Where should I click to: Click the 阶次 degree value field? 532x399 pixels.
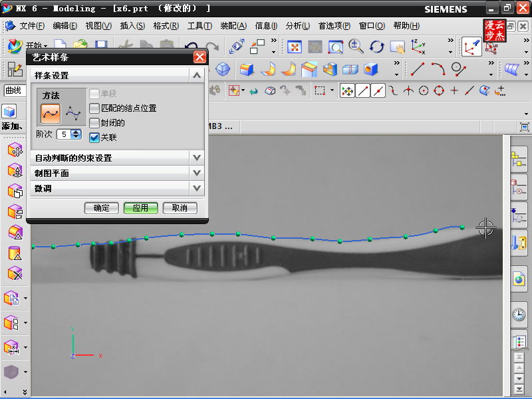64,134
